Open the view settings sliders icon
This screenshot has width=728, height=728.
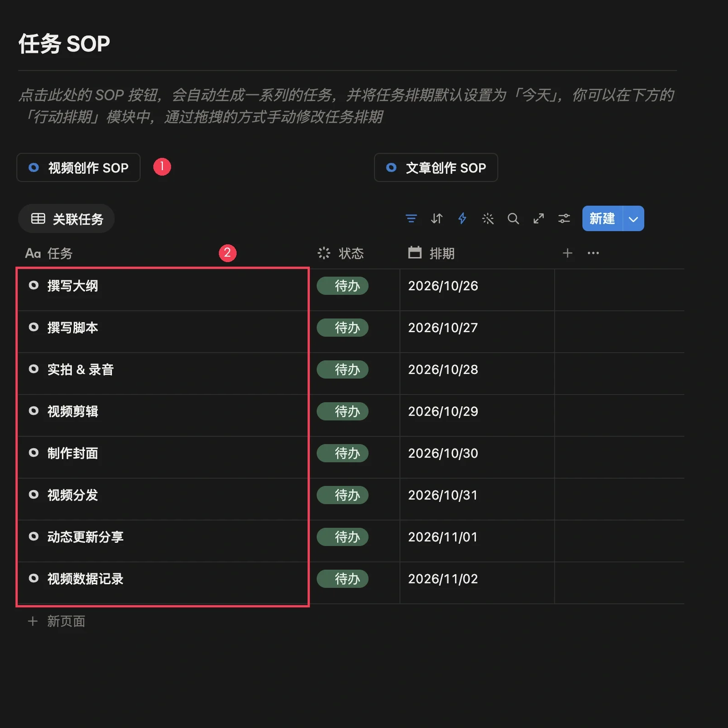(564, 219)
